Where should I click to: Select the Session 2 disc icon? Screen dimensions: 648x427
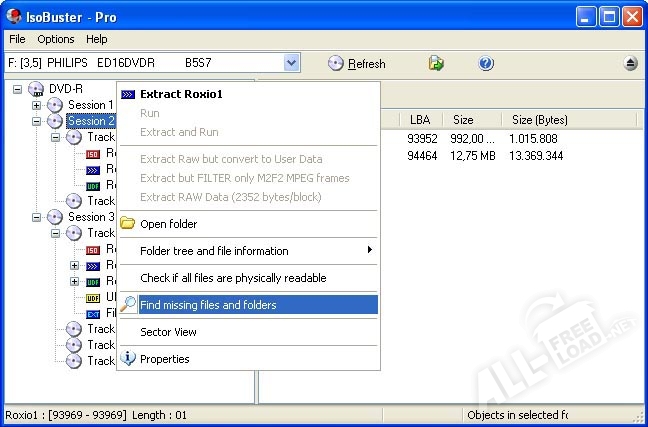(x=55, y=121)
